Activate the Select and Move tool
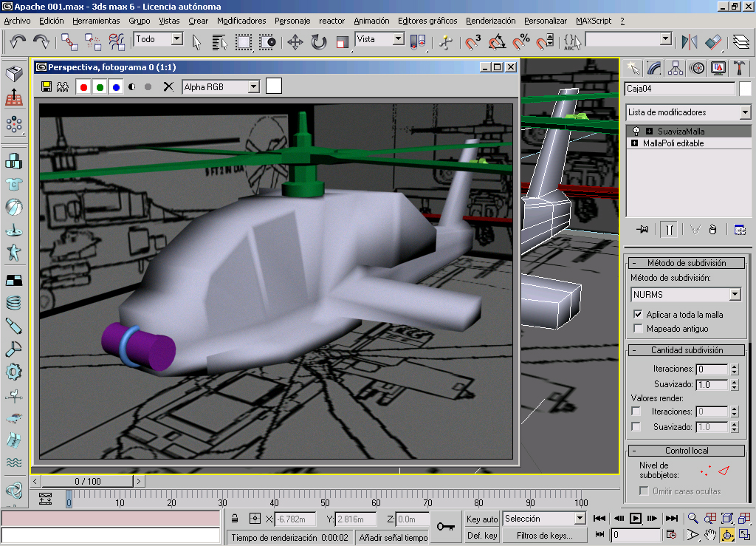756x546 pixels. (x=295, y=42)
